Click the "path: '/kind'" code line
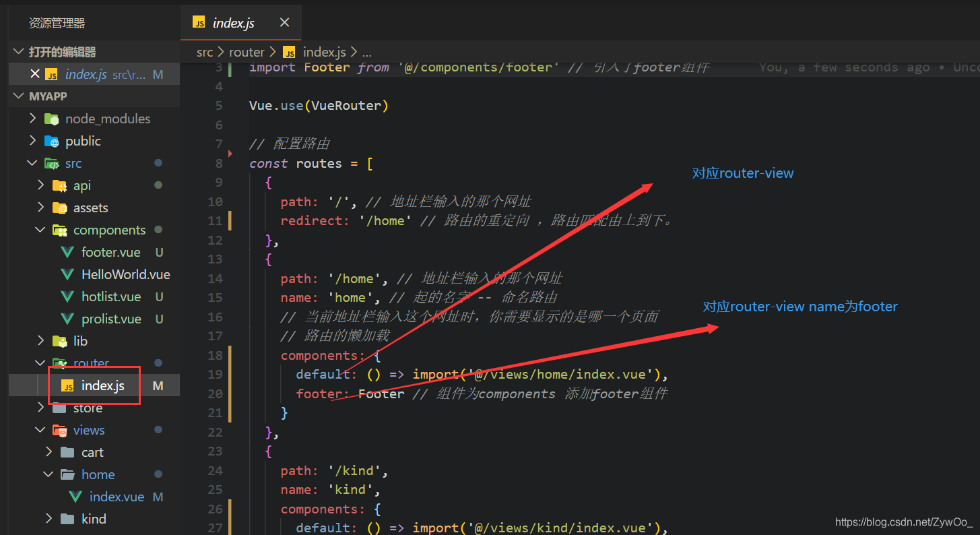 [335, 470]
